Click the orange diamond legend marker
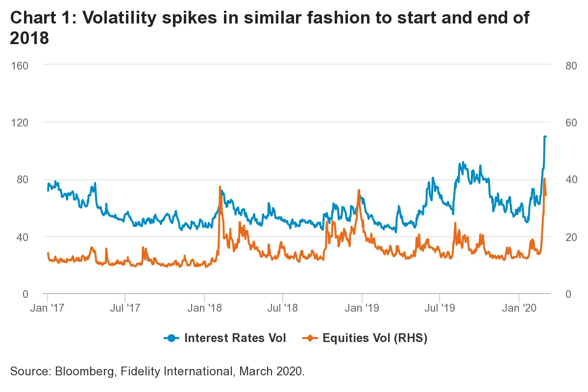588x392 pixels. pyautogui.click(x=310, y=338)
